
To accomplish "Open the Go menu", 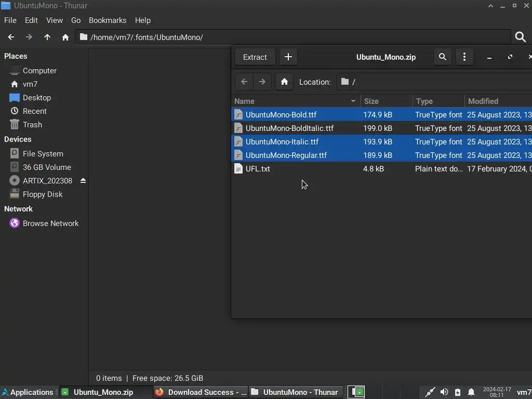I will tap(76, 20).
